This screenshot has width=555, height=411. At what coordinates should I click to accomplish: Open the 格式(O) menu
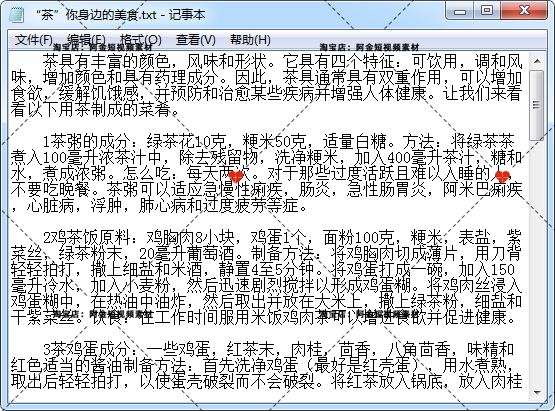(141, 40)
